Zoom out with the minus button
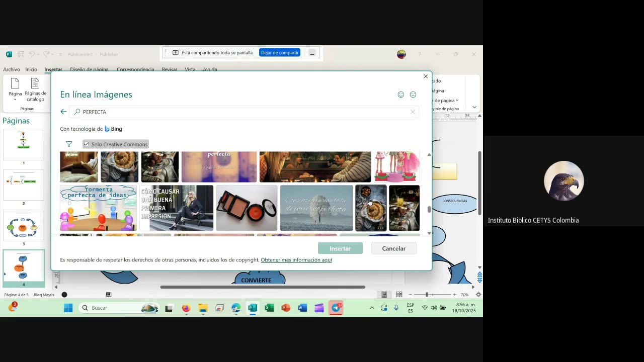The image size is (644, 362). (x=411, y=295)
